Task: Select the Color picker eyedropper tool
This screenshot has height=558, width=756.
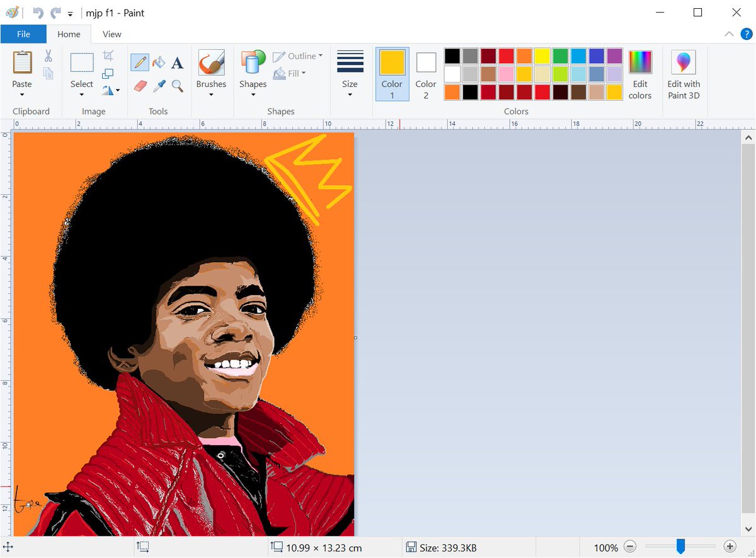Action: 159,86
